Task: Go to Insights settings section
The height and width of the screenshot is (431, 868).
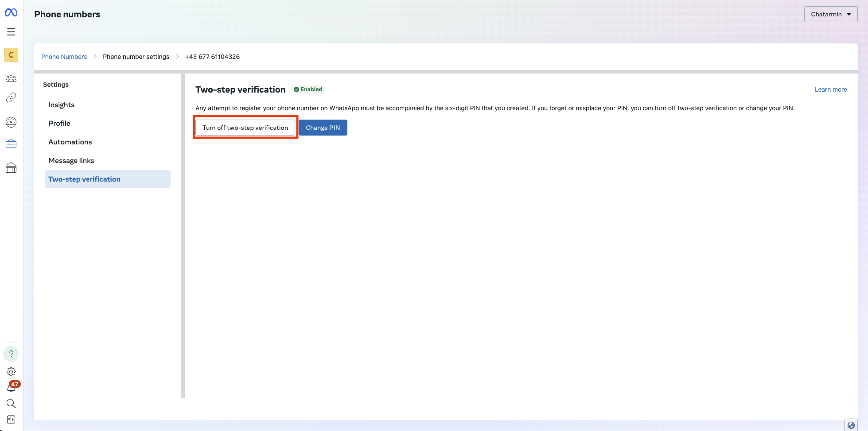Action: point(61,105)
